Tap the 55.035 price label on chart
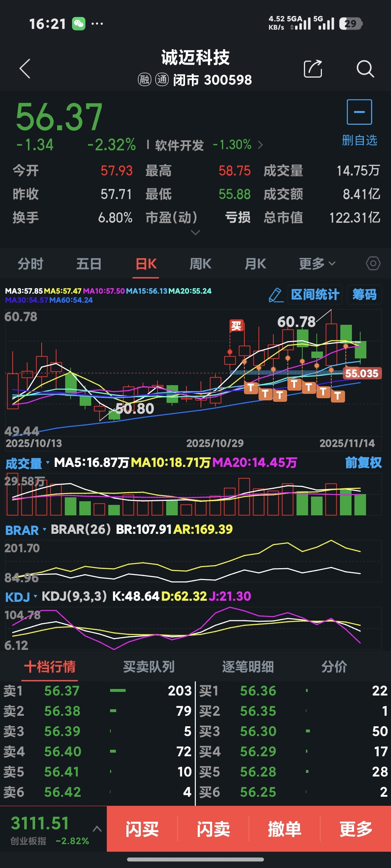Image resolution: width=391 pixels, height=868 pixels. 362,373
